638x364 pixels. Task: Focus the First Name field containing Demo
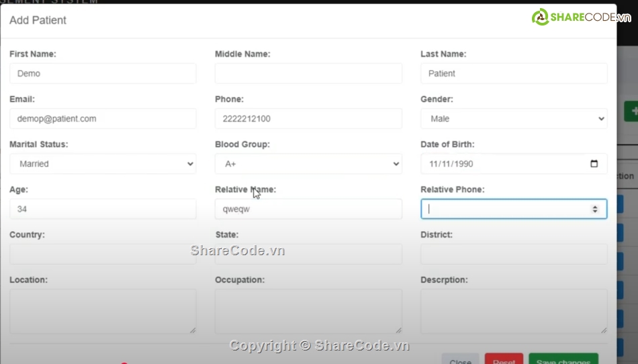click(x=103, y=74)
